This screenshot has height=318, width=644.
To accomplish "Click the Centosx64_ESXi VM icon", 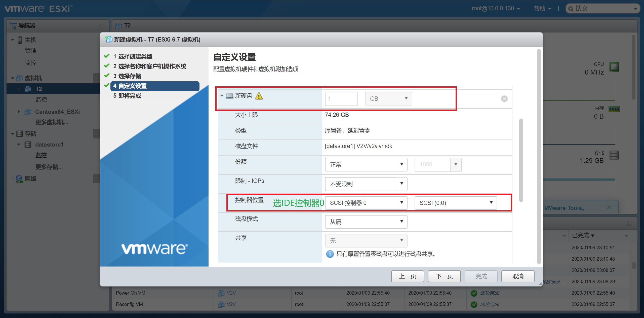I will pos(28,112).
